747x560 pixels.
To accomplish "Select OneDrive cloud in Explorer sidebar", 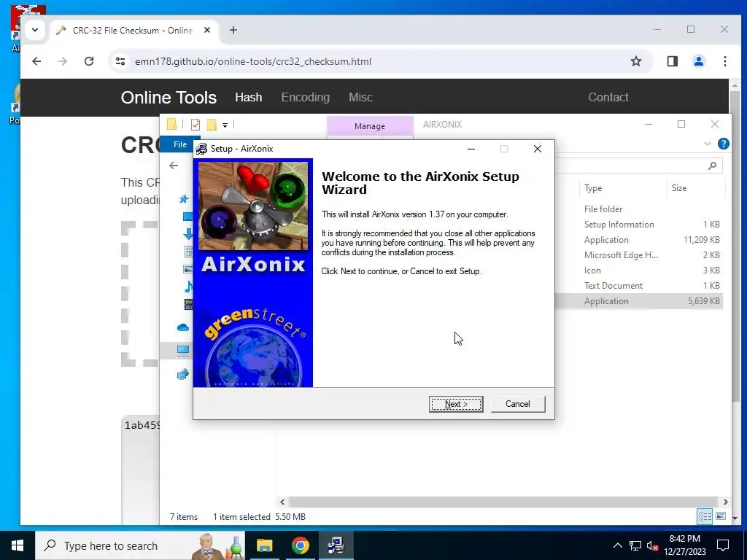I will (183, 327).
